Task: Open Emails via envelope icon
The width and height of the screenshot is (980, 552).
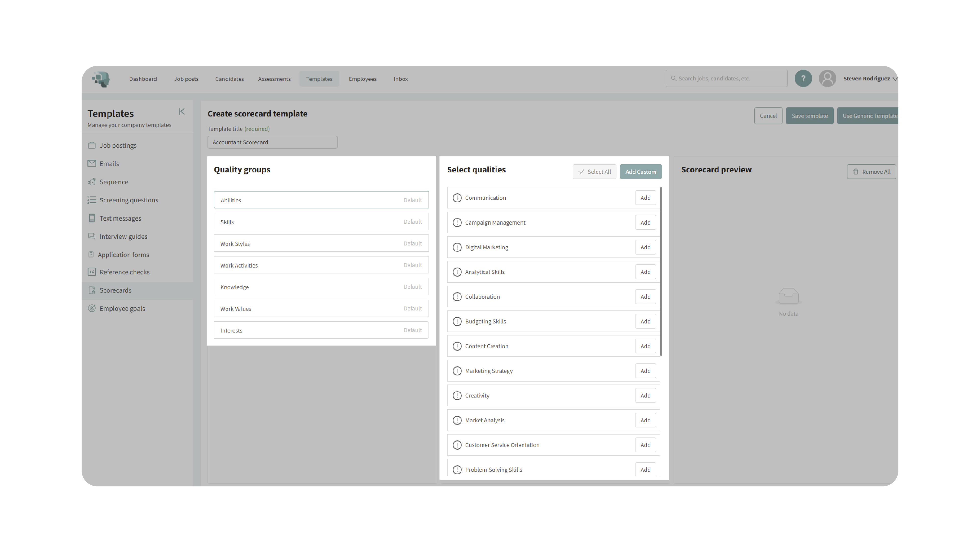Action: (x=92, y=163)
